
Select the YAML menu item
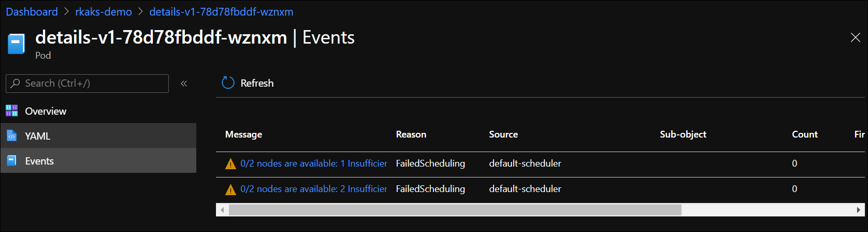click(38, 136)
